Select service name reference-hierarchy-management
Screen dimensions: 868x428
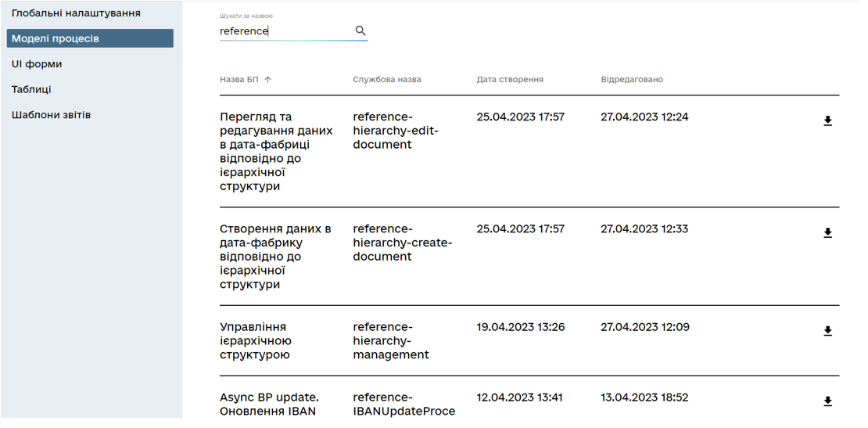pyautogui.click(x=391, y=340)
